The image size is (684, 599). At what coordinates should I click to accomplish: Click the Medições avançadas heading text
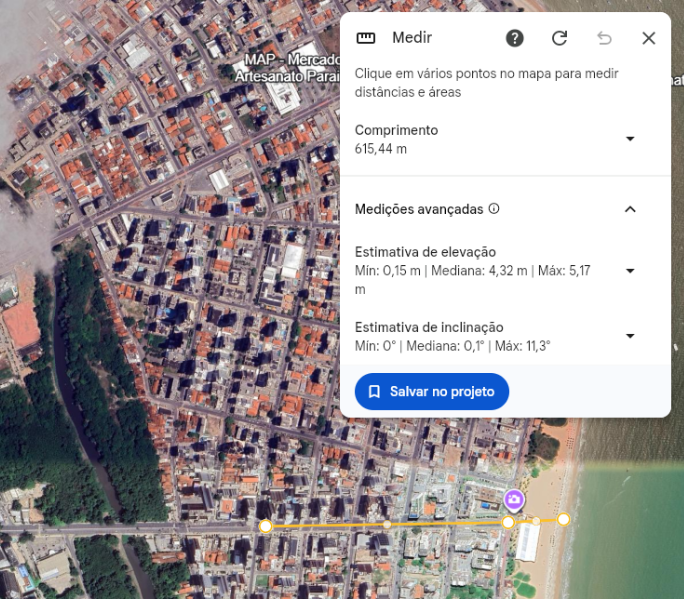419,209
